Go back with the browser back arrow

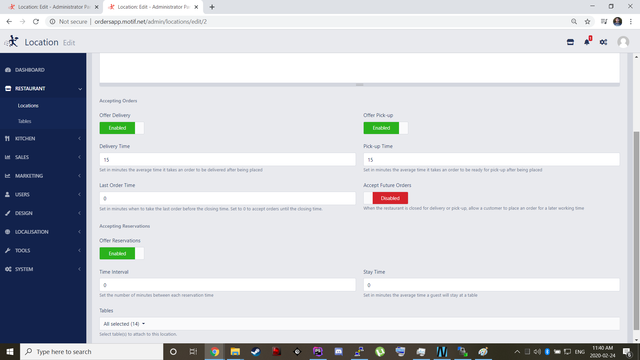[9, 22]
